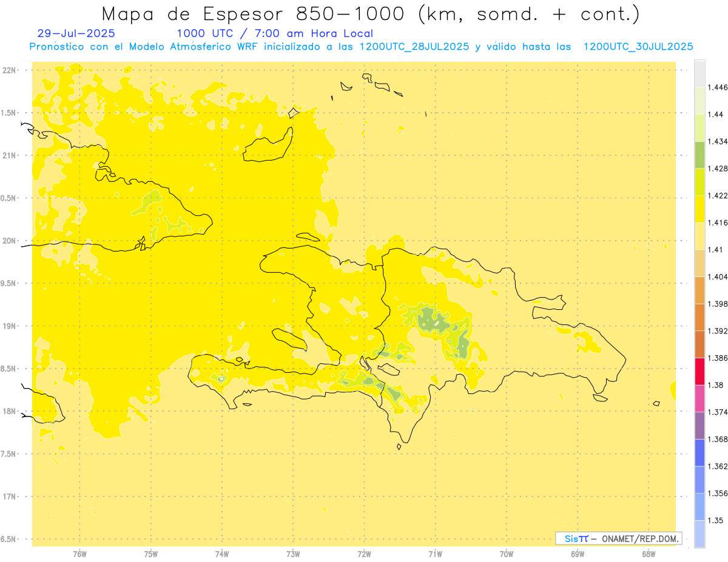Select the pale yellow swatch between 1.41 and 1.416
728x562 pixels.
[x=699, y=236]
